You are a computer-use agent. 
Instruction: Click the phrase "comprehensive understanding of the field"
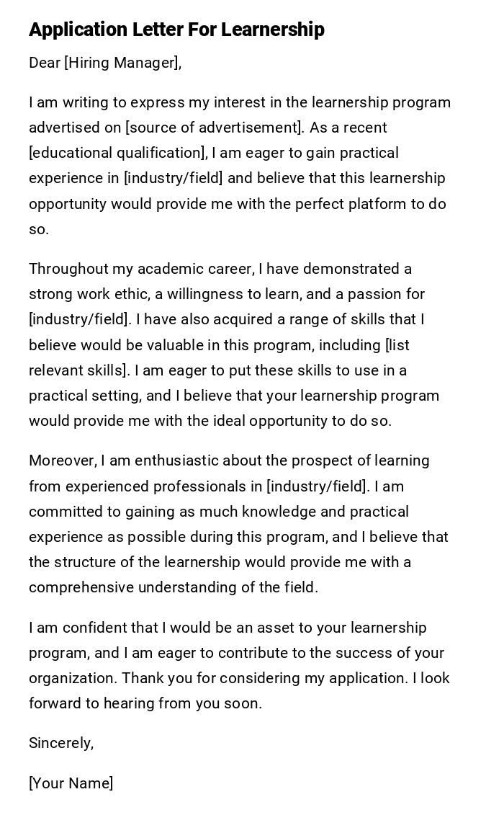pos(173,587)
